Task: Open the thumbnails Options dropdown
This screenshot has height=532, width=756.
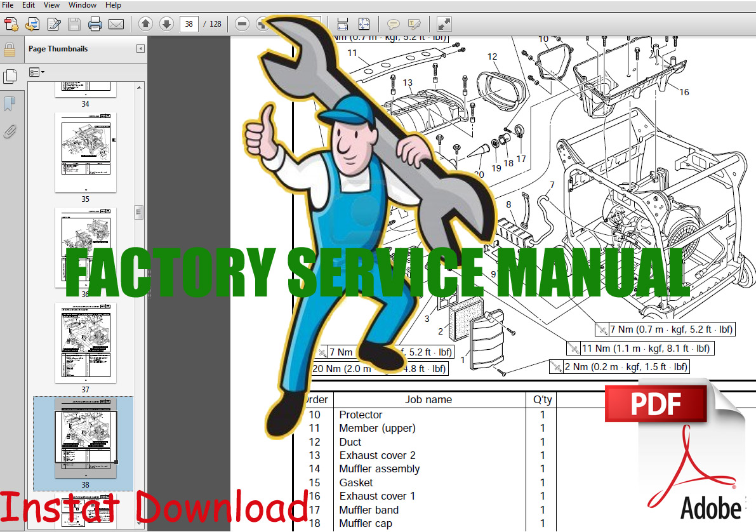Action: pyautogui.click(x=36, y=72)
